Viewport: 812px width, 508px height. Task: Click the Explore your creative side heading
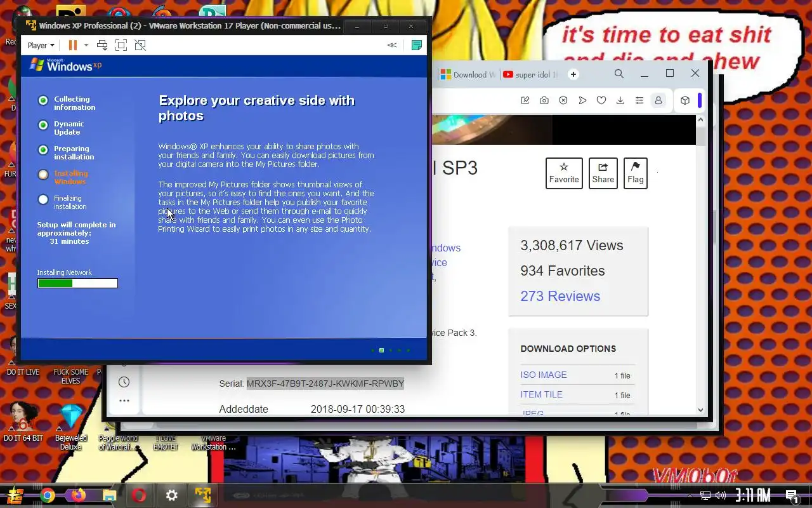(256, 108)
